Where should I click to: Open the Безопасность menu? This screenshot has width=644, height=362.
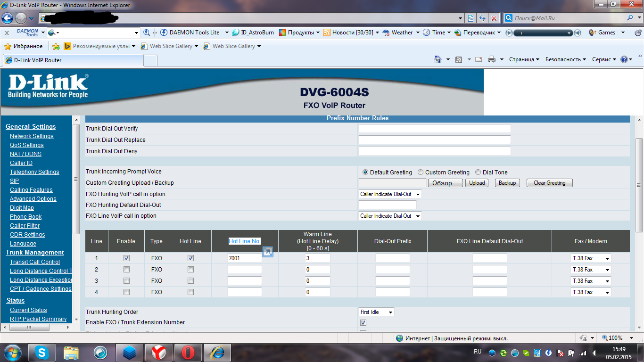coord(566,59)
